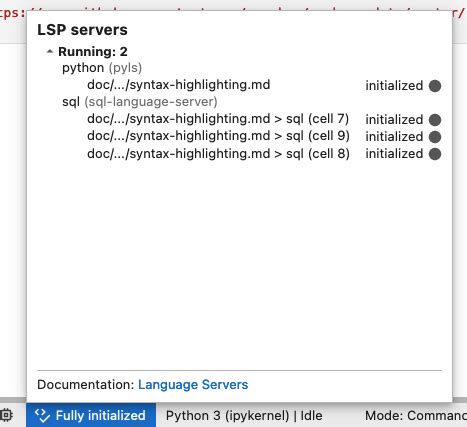The height and width of the screenshot is (427, 467).
Task: Click the LSP icon in status bar
Action: (x=42, y=415)
